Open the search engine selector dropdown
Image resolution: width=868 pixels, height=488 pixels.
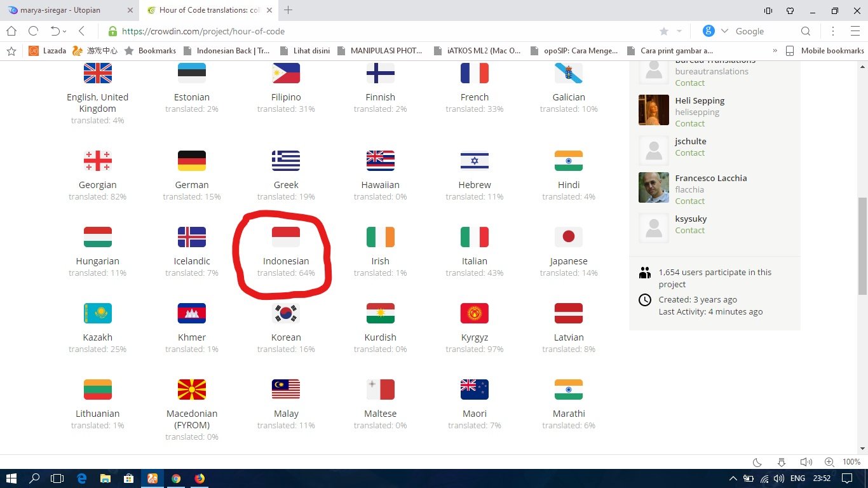[726, 31]
